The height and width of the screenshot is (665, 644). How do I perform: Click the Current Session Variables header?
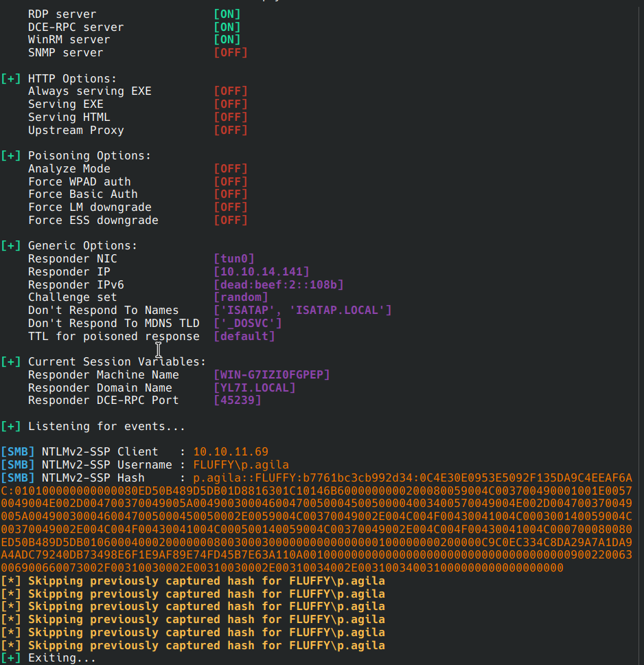pyautogui.click(x=117, y=362)
